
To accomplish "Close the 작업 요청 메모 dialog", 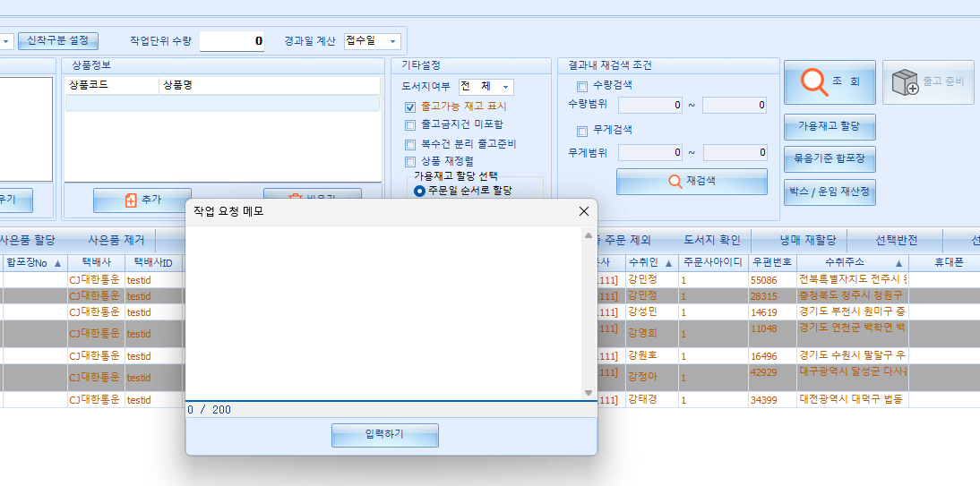I will click(584, 211).
